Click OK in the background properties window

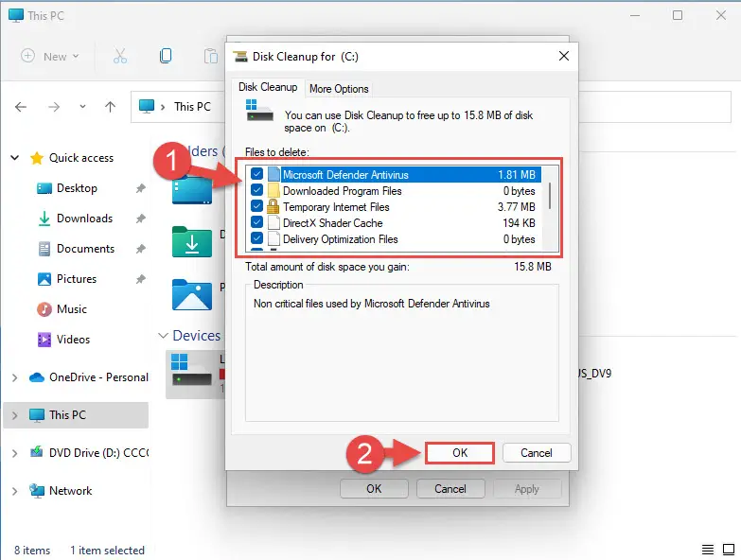[x=374, y=489]
